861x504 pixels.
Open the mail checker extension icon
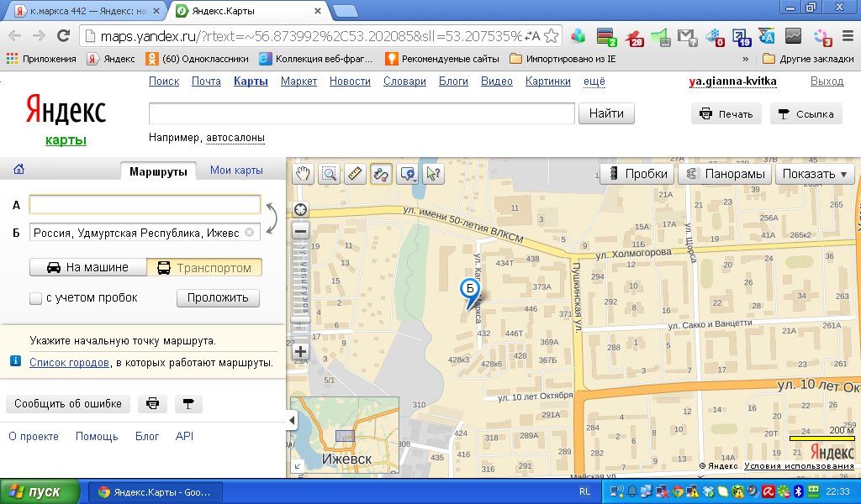point(687,37)
